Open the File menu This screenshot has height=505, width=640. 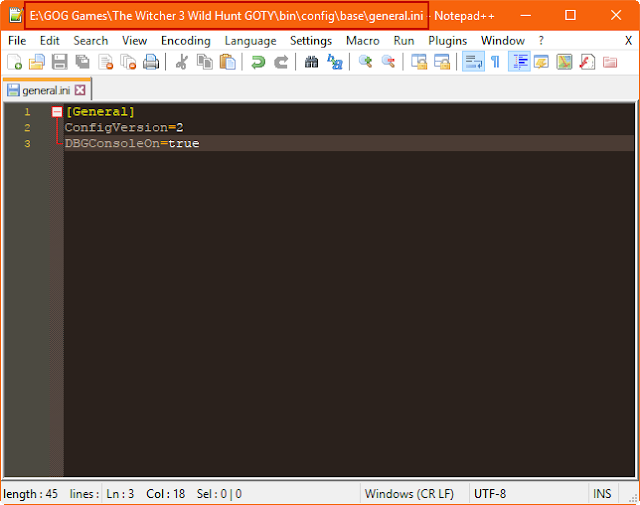click(17, 41)
